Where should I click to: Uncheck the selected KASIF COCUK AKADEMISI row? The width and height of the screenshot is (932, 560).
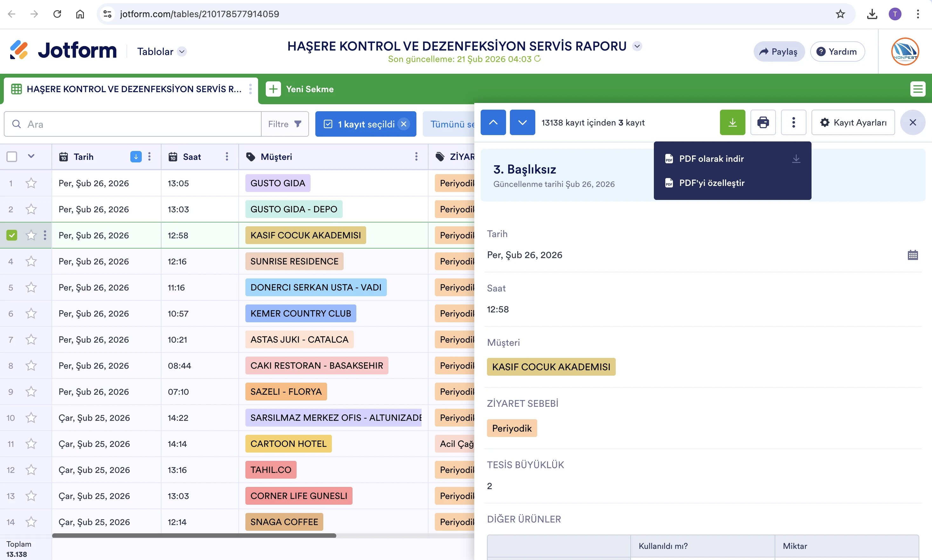pyautogui.click(x=12, y=236)
